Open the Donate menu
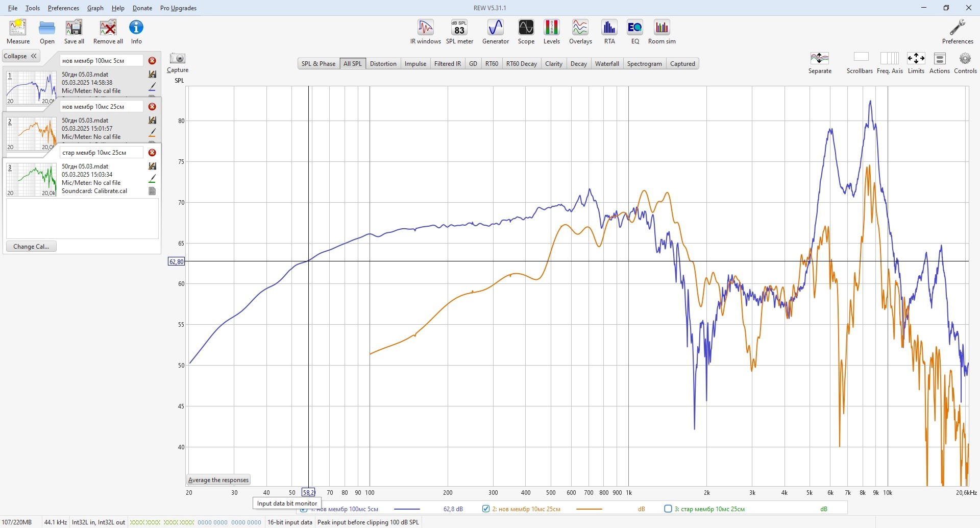 point(142,8)
